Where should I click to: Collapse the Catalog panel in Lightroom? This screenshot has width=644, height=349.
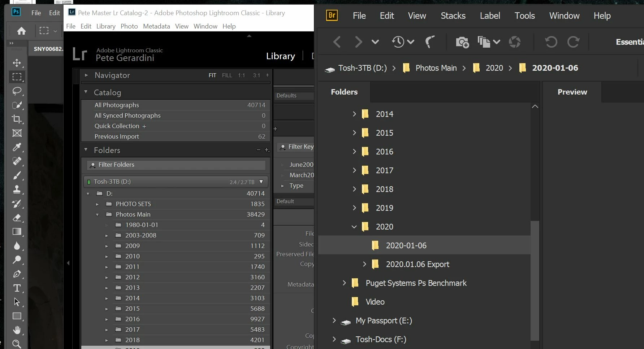(x=86, y=92)
